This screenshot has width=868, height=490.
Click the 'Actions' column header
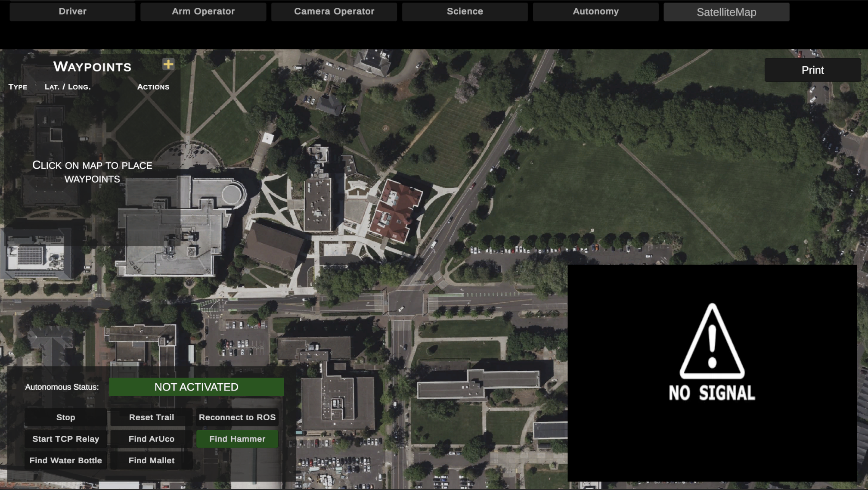(x=153, y=87)
